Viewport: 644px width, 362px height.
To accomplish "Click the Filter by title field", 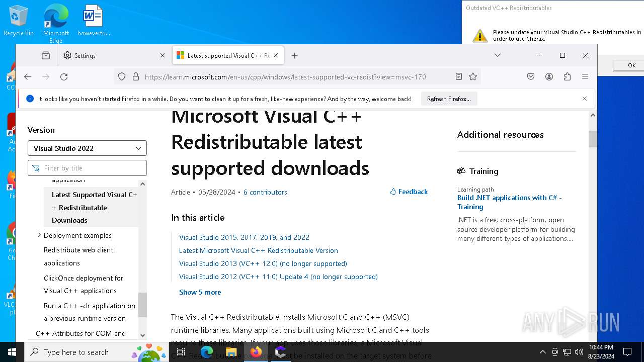I will [87, 168].
